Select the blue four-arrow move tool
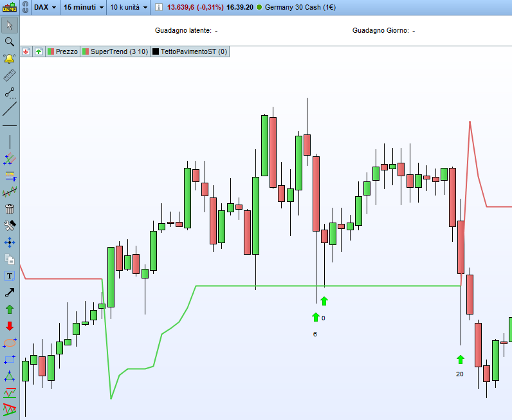Viewport: 512px width, 420px height. [x=10, y=242]
